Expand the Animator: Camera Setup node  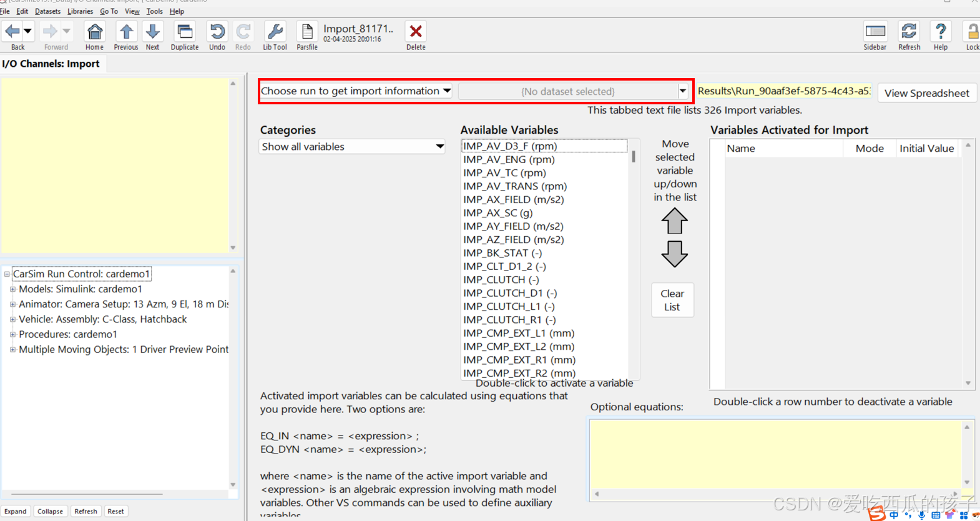(12, 304)
